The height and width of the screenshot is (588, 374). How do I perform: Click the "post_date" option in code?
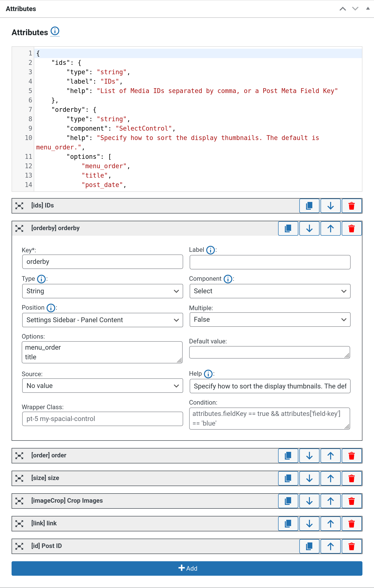point(102,185)
